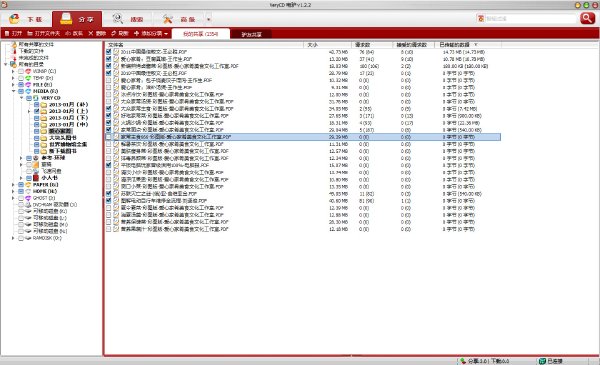Sort by the 大小 column header
The image size is (600, 365).
[x=328, y=45]
